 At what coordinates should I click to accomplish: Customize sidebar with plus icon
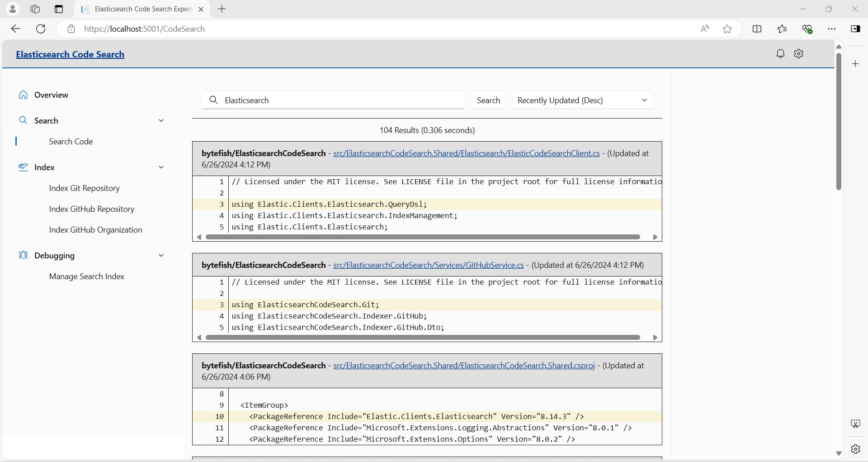pos(855,64)
